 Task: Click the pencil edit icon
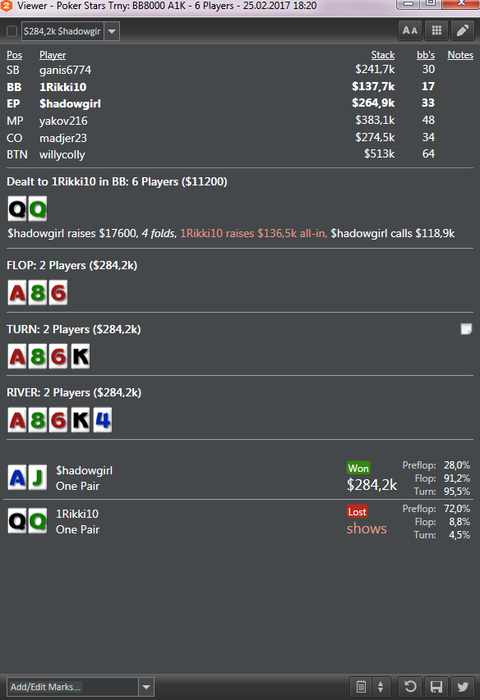(x=462, y=31)
